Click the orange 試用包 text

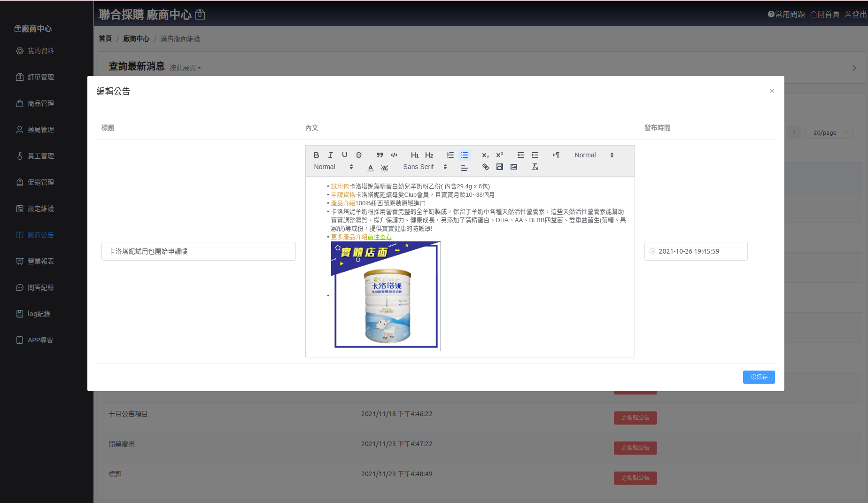pyautogui.click(x=340, y=186)
